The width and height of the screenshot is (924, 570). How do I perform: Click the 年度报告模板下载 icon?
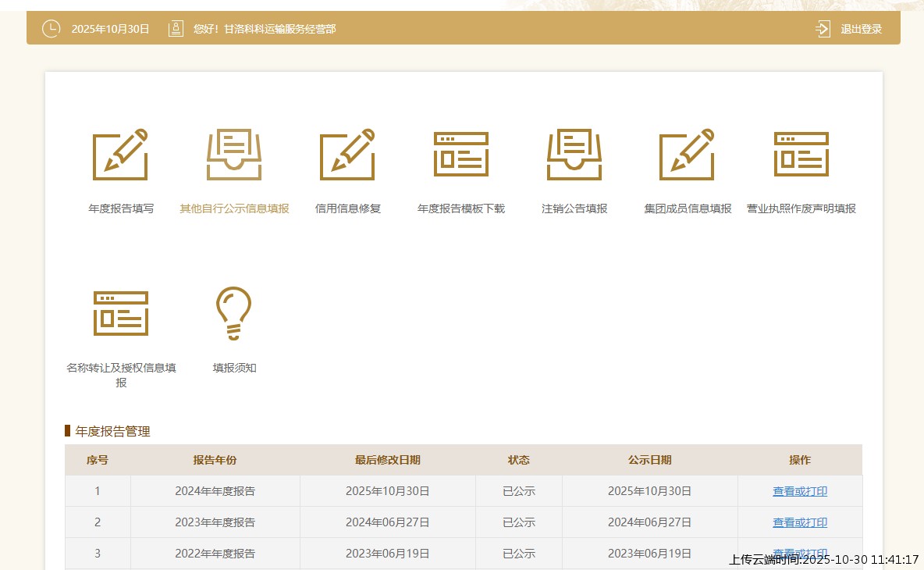[461, 155]
